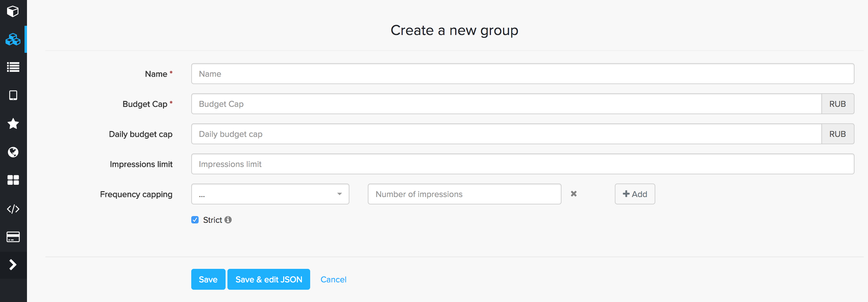Open the Frequency capping period dropdown
The image size is (868, 302).
click(270, 194)
